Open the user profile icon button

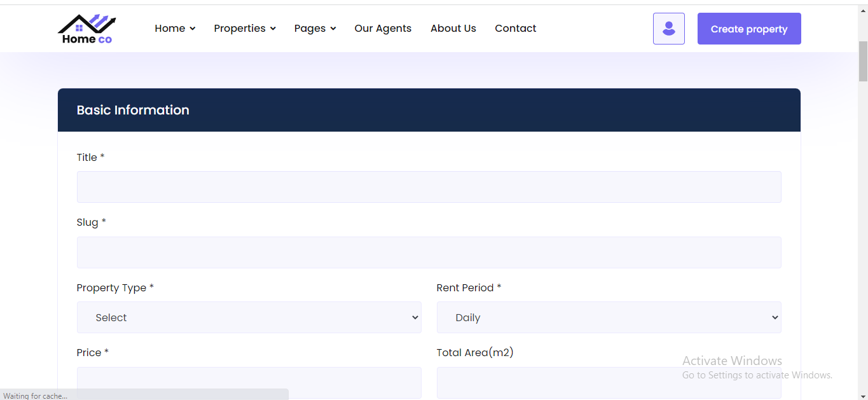(668, 29)
